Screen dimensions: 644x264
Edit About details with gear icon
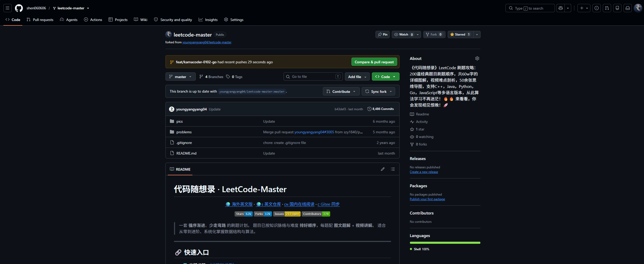pyautogui.click(x=477, y=58)
